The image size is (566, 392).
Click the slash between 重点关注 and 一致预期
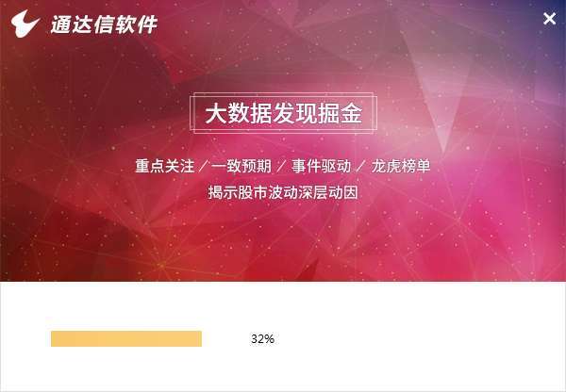[x=203, y=167]
